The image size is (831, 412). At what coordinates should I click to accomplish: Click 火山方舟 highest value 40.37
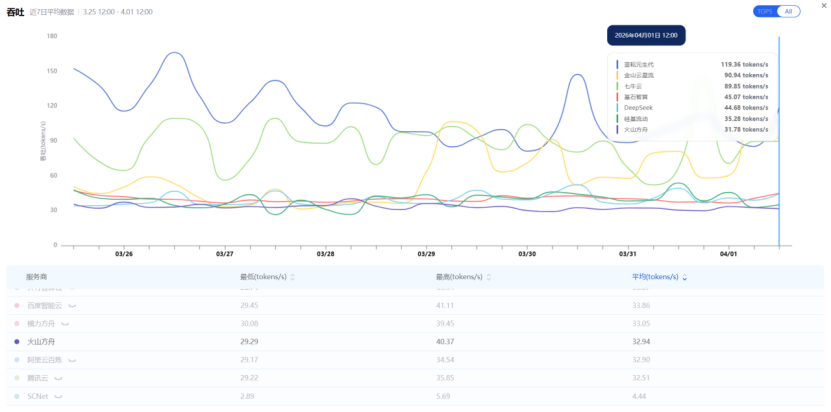click(445, 341)
